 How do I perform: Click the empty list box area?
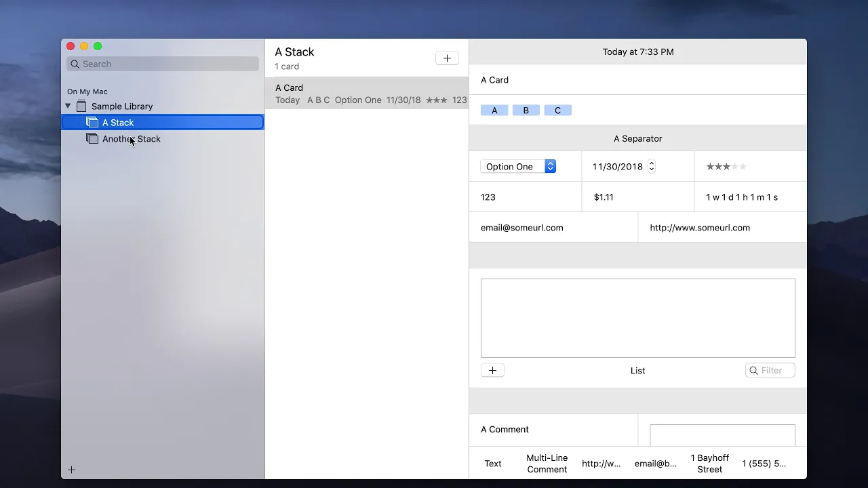pos(638,318)
